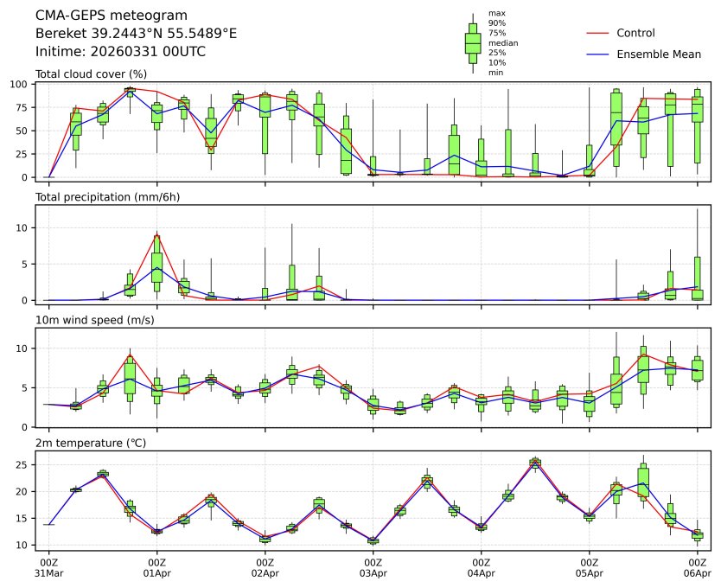Image resolution: width=721 pixels, height=588 pixels.
Task: Click the Initime 20260331 00UTC text
Action: click(120, 51)
